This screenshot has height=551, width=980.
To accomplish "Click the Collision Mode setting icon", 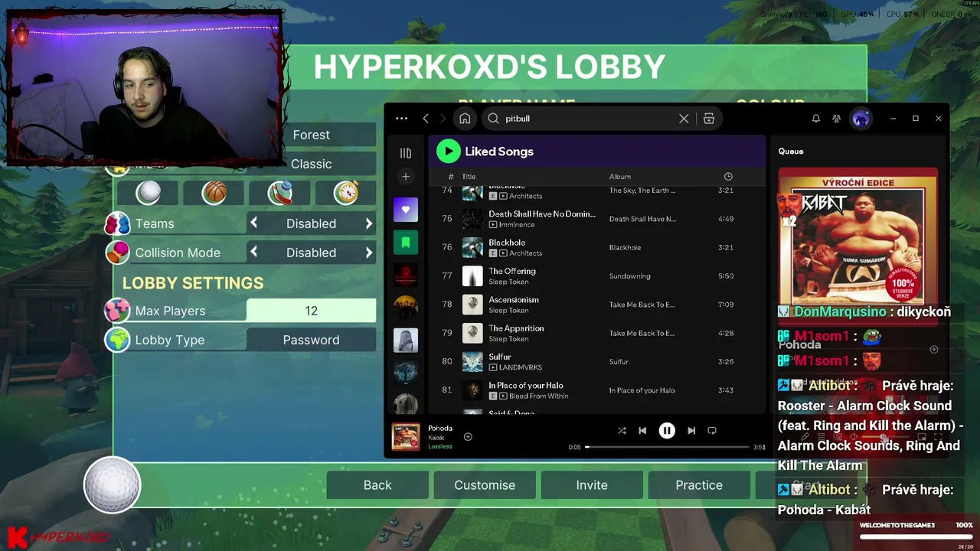I will click(117, 253).
